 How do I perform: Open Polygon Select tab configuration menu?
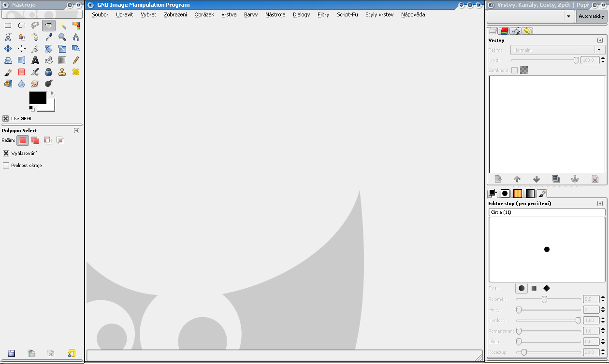(x=76, y=131)
